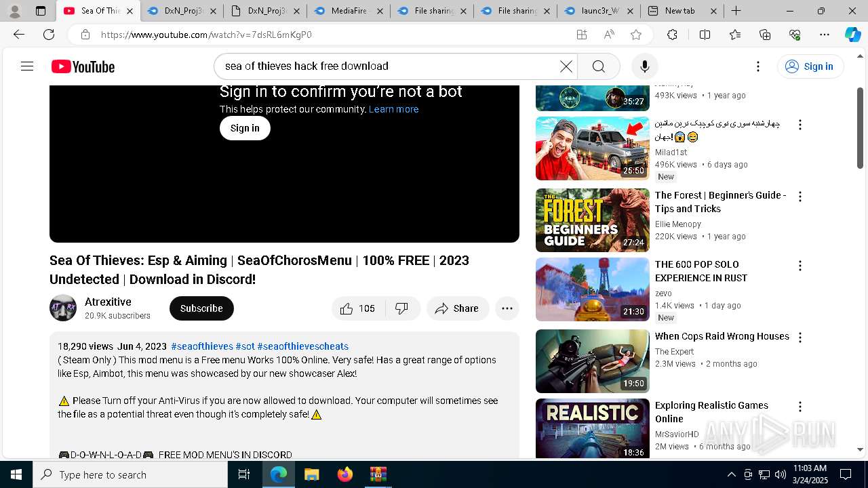Refresh the current page
The image size is (868, 488).
[x=49, y=35]
